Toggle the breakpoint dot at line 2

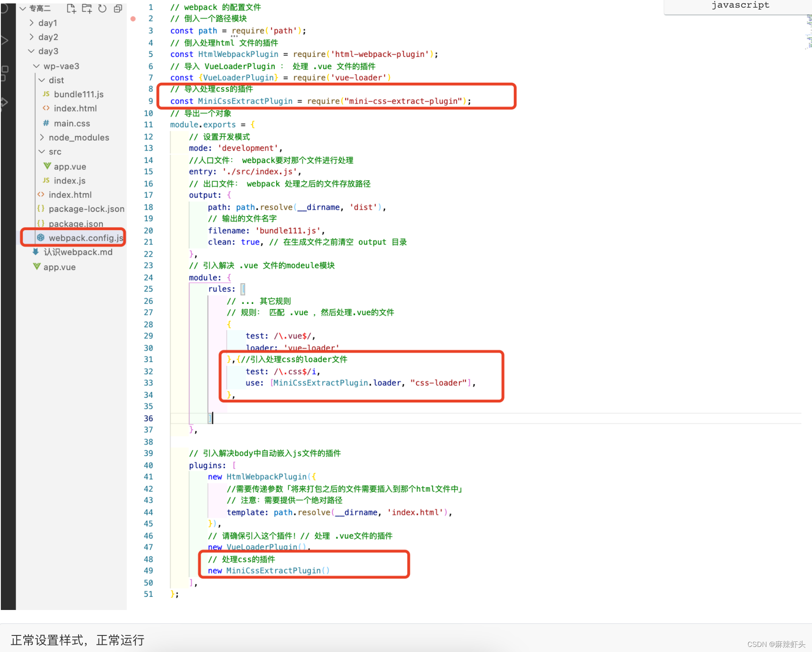coord(133,19)
